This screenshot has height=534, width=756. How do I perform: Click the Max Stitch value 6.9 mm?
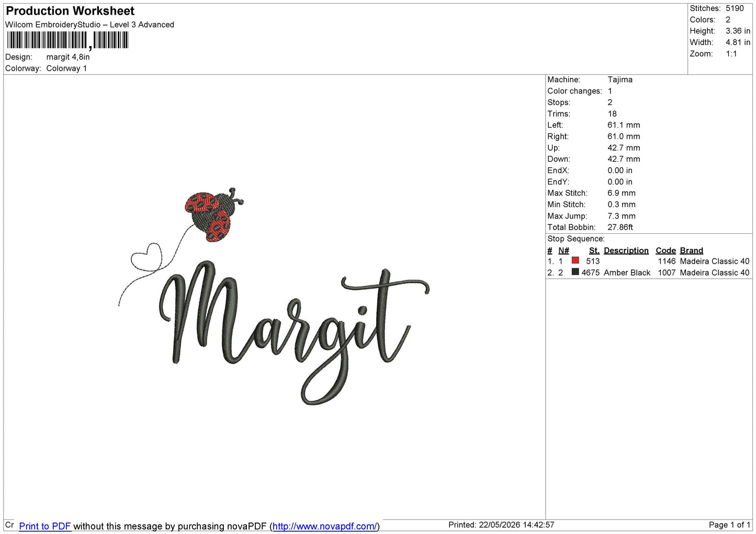622,193
